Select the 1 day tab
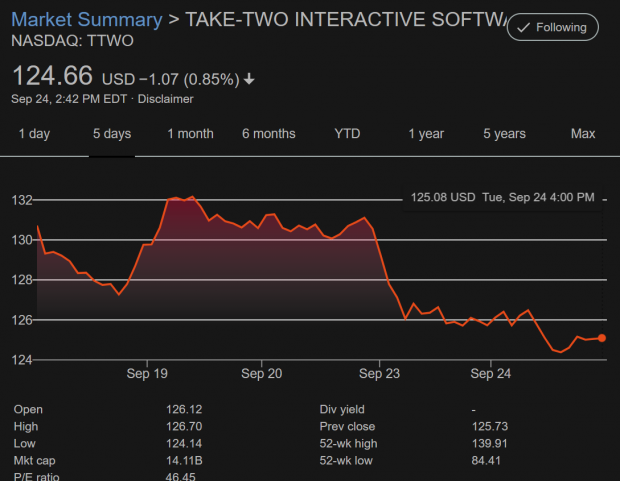This screenshot has height=481, width=620. click(x=34, y=134)
